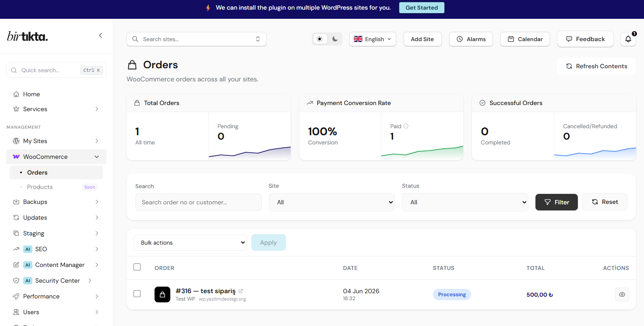Viewport: 644px width, 326px height.
Task: Click the Processing status badge
Action: (452, 294)
